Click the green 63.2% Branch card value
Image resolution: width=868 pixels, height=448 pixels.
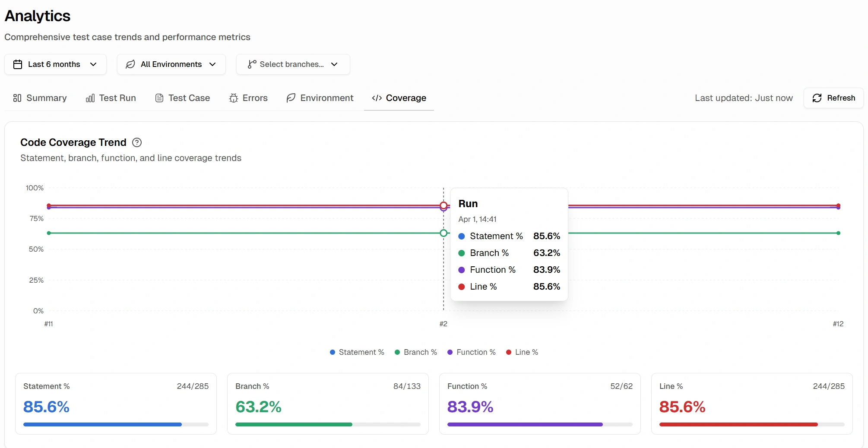pos(258,407)
